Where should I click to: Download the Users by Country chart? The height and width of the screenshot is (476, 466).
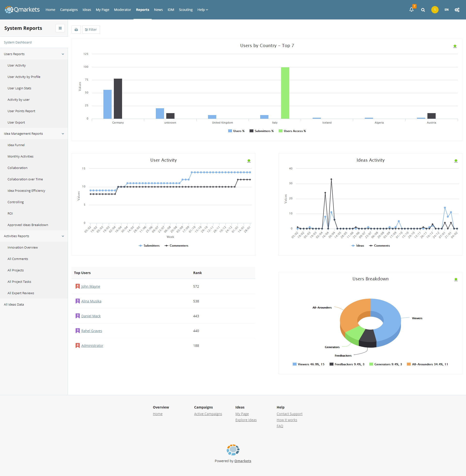455,46
